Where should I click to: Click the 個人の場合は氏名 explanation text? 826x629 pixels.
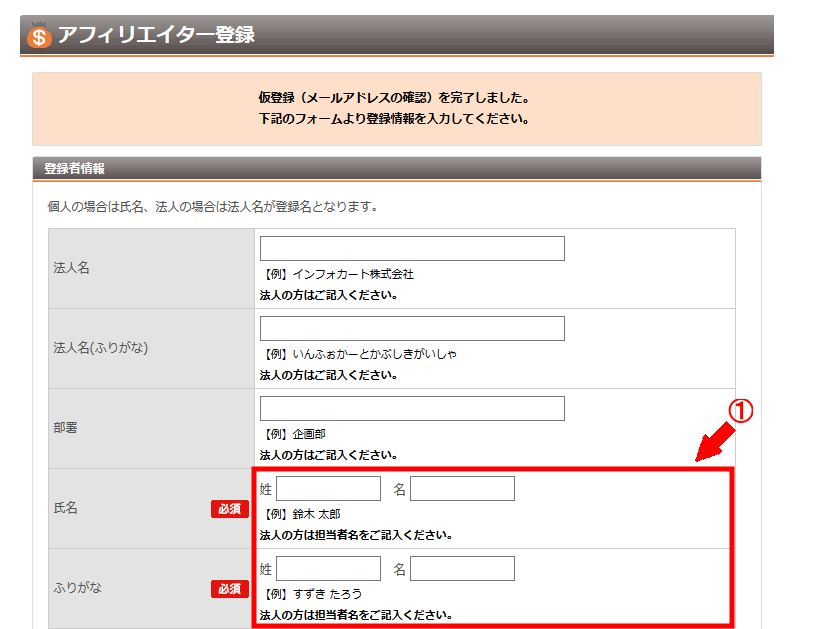coord(213,207)
